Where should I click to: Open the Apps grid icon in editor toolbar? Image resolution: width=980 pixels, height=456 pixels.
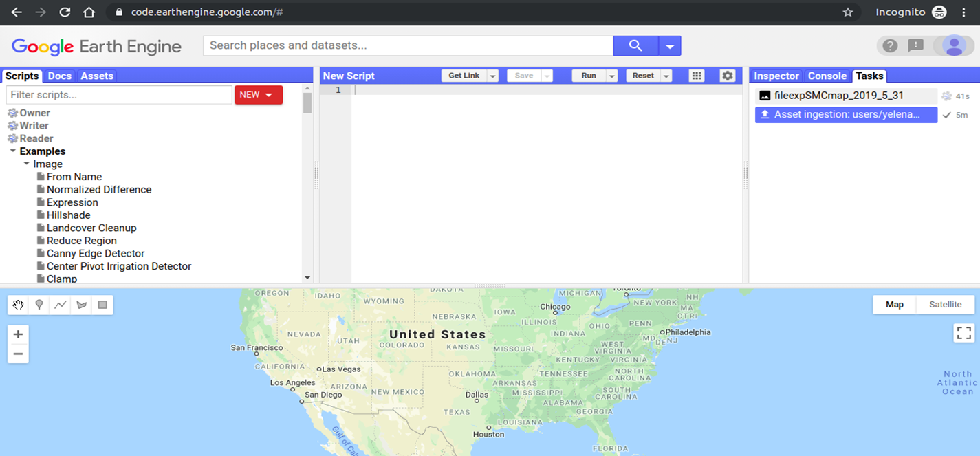[697, 76]
